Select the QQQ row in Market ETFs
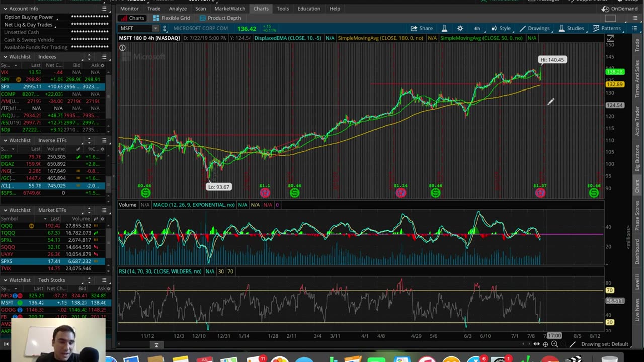644x362 pixels. click(52, 226)
